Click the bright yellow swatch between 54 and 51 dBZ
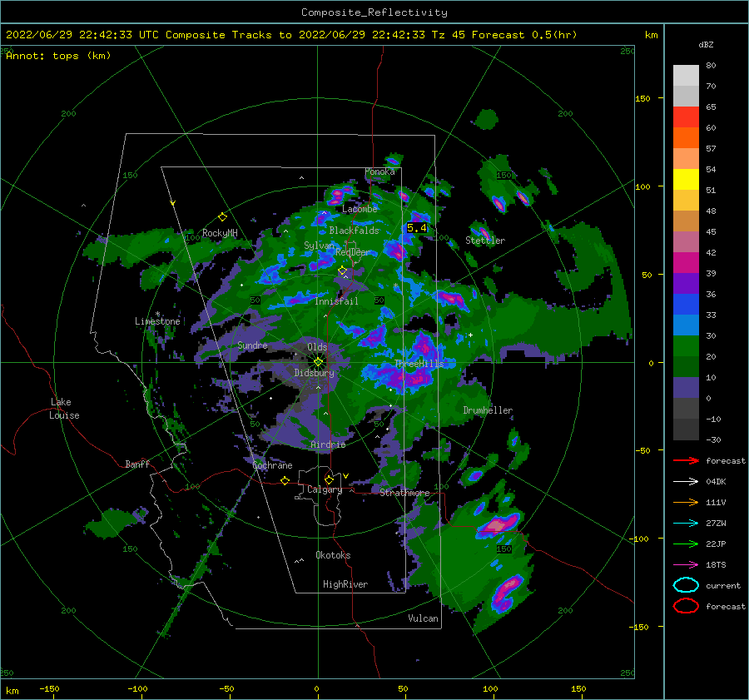Image resolution: width=749 pixels, height=700 pixels. (x=686, y=179)
